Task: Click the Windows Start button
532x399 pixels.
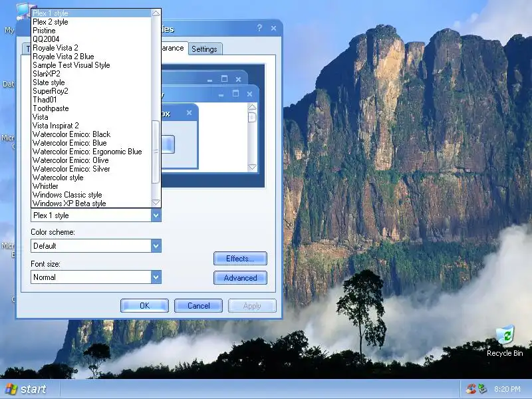Action: pyautogui.click(x=26, y=389)
